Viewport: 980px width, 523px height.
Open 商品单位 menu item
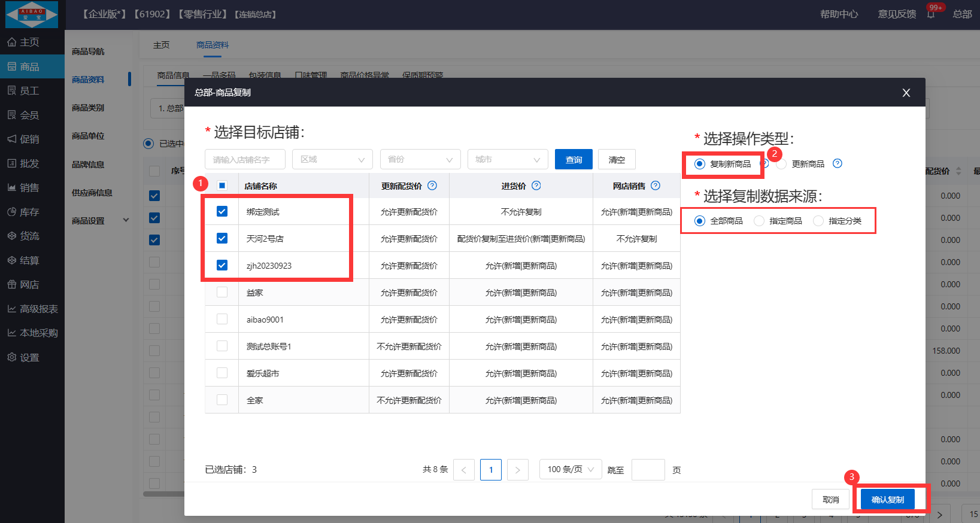[x=88, y=136]
